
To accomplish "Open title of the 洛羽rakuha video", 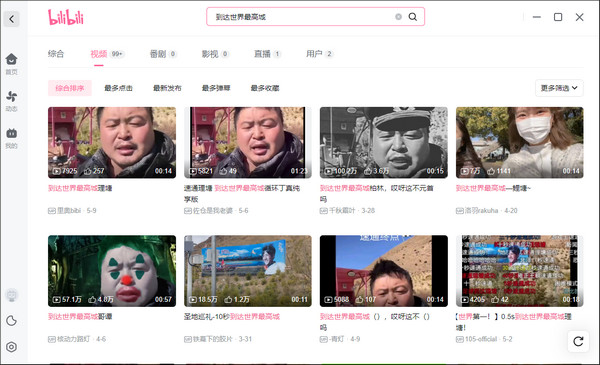I will click(493, 188).
